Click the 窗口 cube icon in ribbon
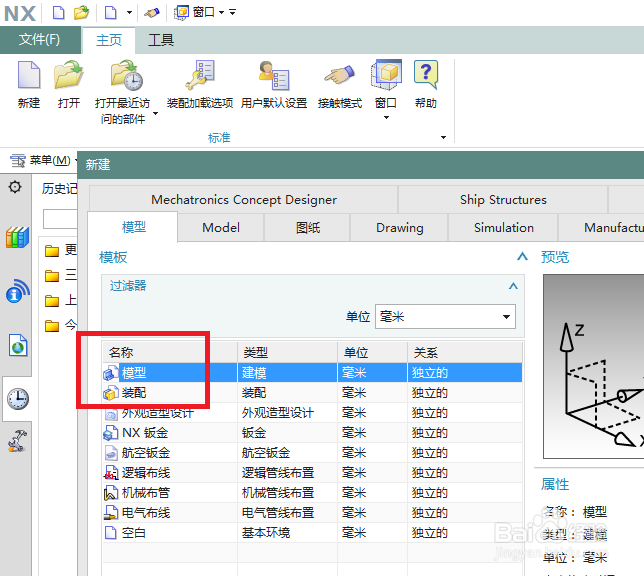Screen dimensions: 644x576 [386, 75]
